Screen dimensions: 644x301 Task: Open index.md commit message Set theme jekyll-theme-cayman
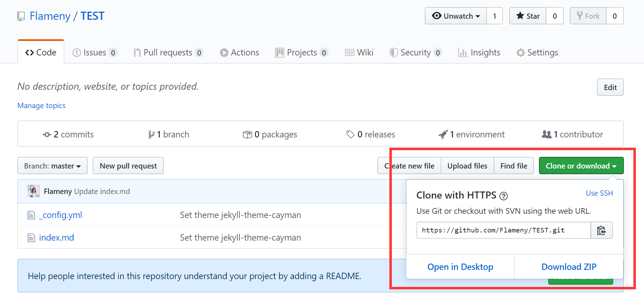[240, 237]
